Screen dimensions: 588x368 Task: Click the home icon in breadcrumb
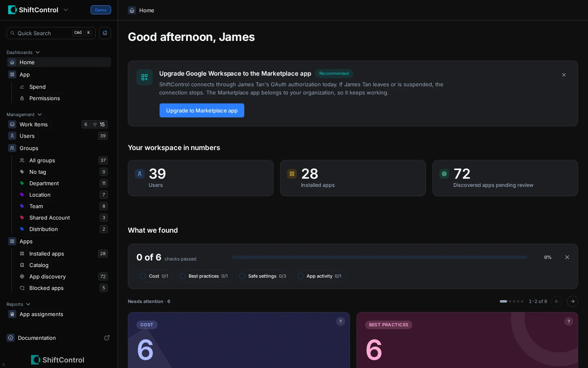pos(132,10)
